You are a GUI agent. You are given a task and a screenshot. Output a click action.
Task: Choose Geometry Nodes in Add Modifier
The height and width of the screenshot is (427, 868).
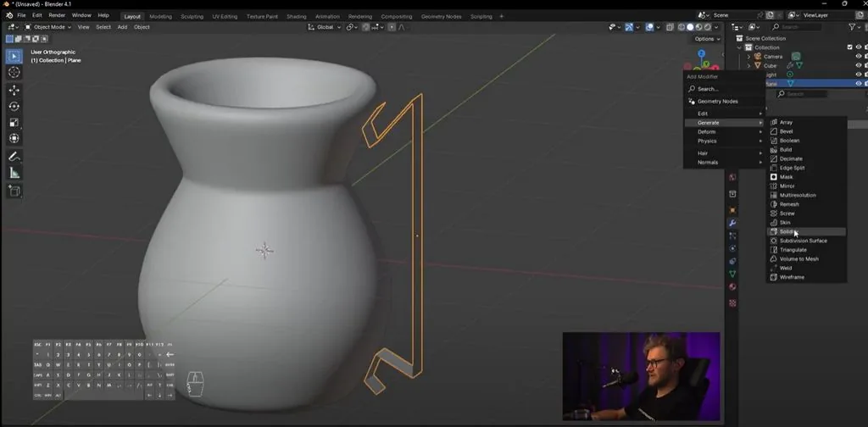(724, 101)
